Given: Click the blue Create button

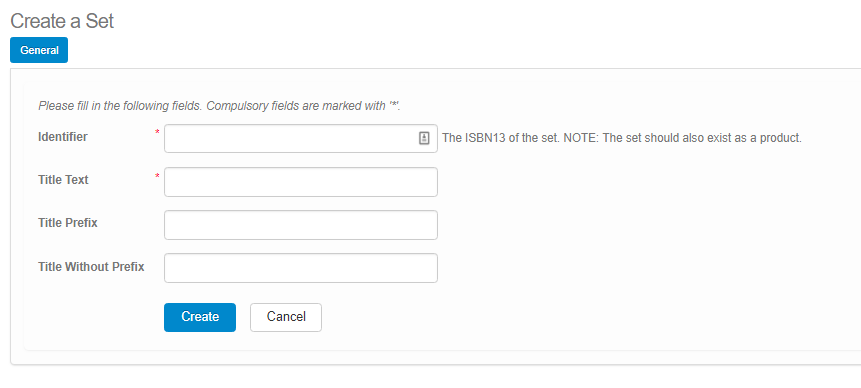Looking at the screenshot, I should pos(200,317).
